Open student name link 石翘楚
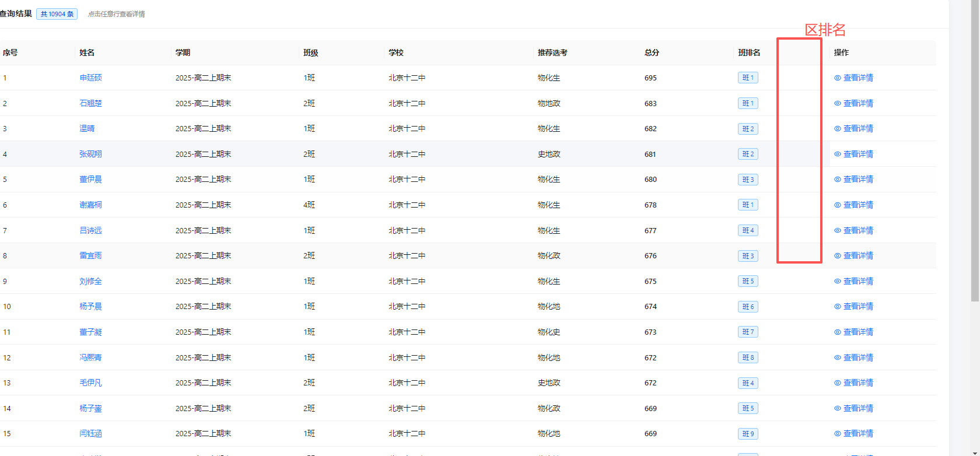This screenshot has height=456, width=980. [90, 103]
